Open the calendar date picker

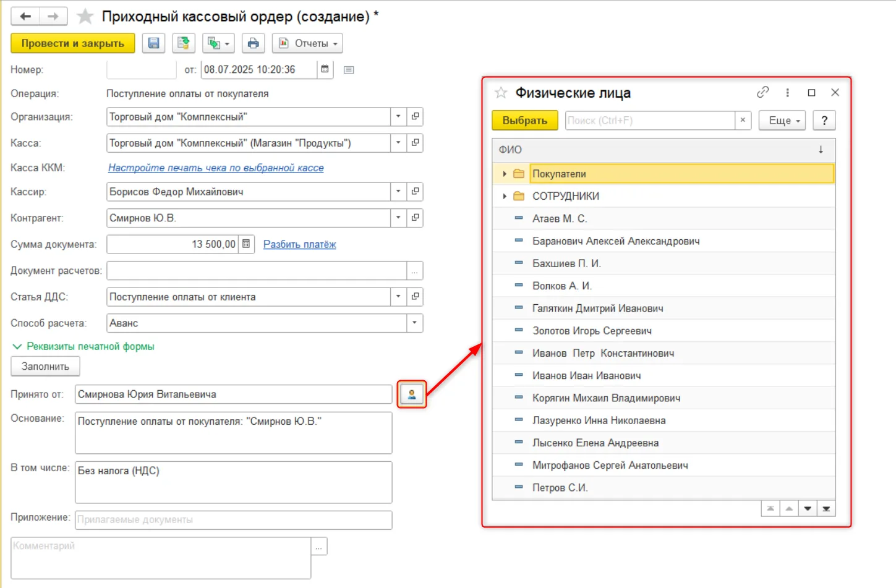pos(325,69)
